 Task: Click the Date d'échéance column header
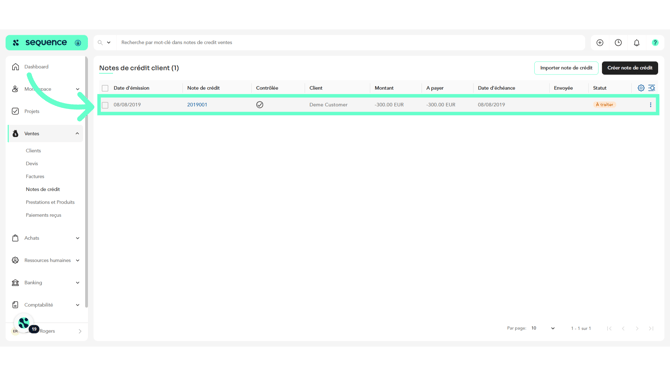pos(496,88)
